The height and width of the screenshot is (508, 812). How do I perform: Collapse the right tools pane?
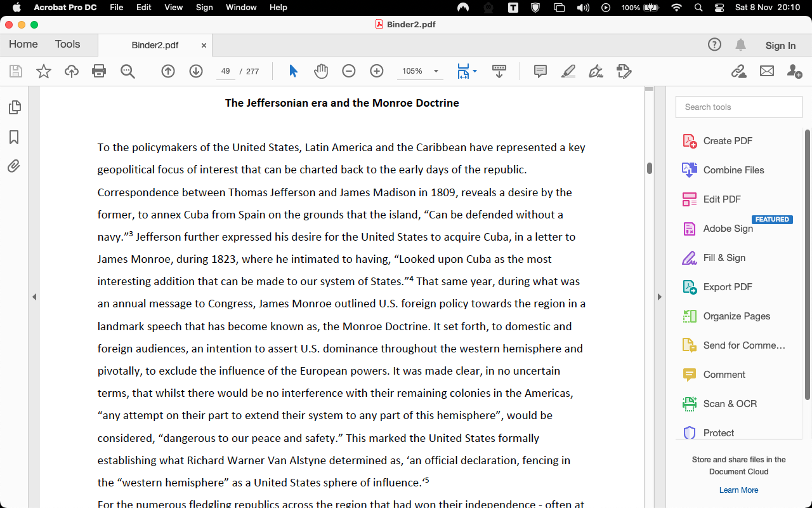point(659,297)
